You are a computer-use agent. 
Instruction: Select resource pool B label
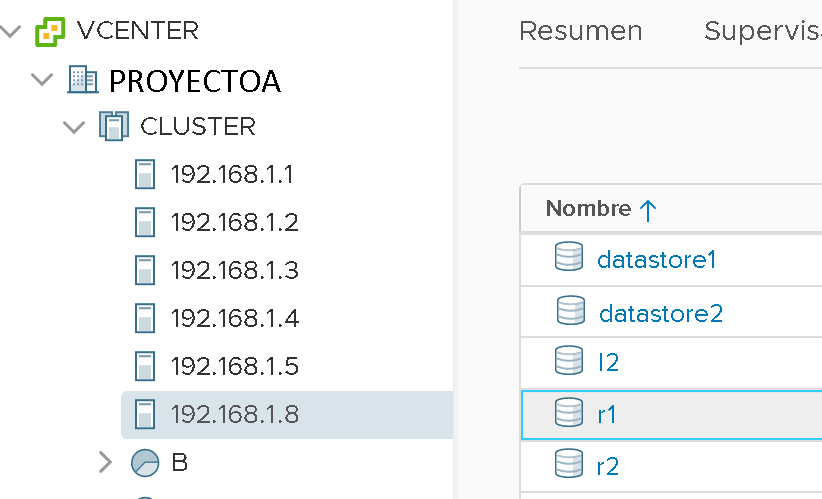point(179,462)
